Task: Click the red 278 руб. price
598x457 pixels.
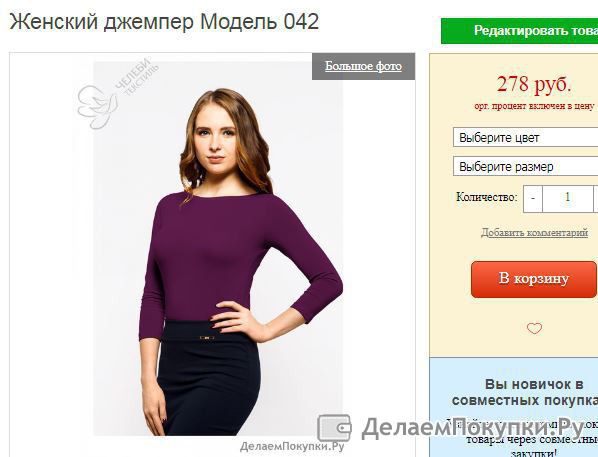Action: tap(534, 84)
